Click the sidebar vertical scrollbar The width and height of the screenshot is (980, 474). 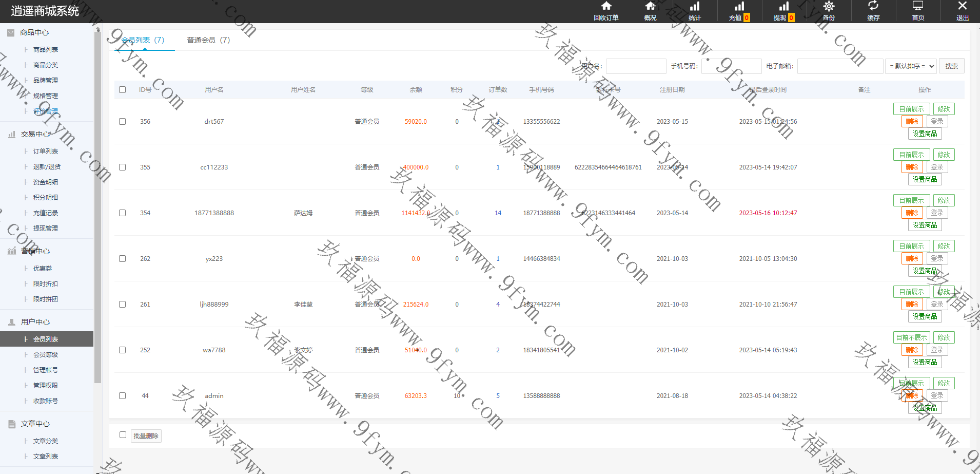coord(97,205)
